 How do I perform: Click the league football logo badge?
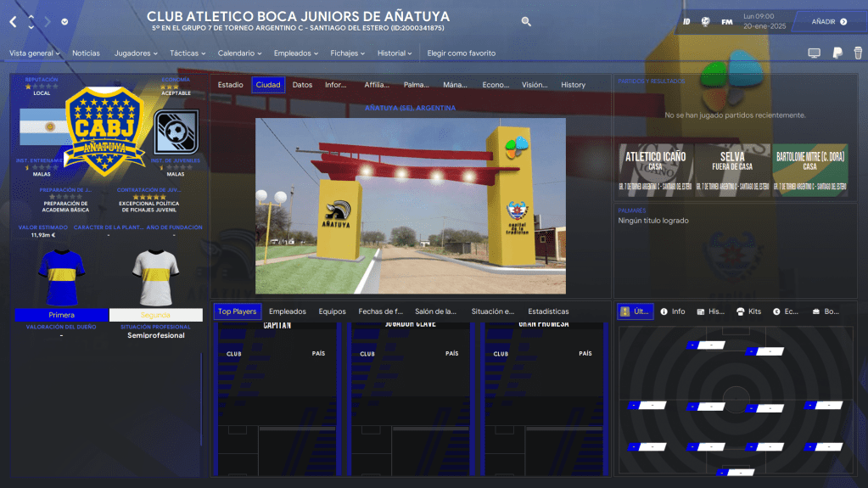click(176, 131)
